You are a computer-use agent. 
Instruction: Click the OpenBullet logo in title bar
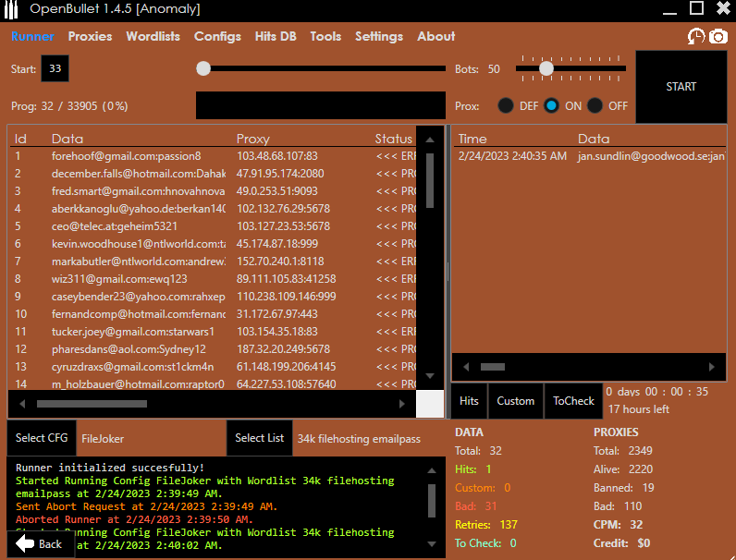(x=10, y=9)
